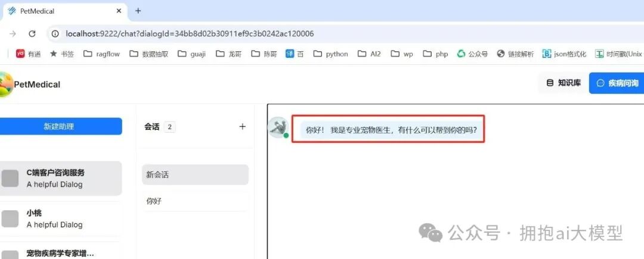The width and height of the screenshot is (644, 259).
Task: Open the 陈哥 bookmark folder
Action: [264, 54]
